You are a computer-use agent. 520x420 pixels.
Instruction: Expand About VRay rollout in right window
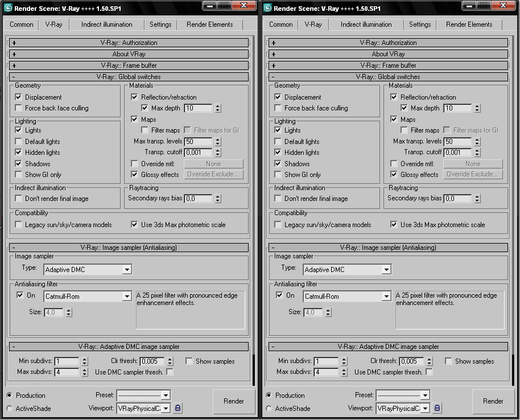coord(388,53)
